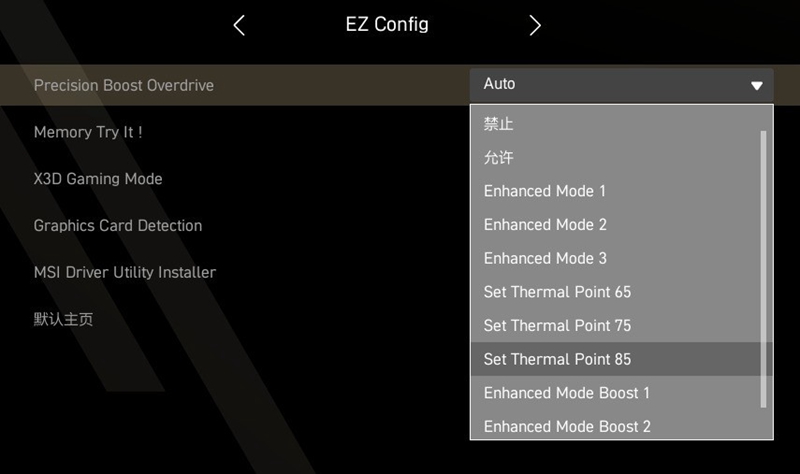Open MSI Driver Utility Installer setting
This screenshot has height=474, width=800.
(125, 272)
